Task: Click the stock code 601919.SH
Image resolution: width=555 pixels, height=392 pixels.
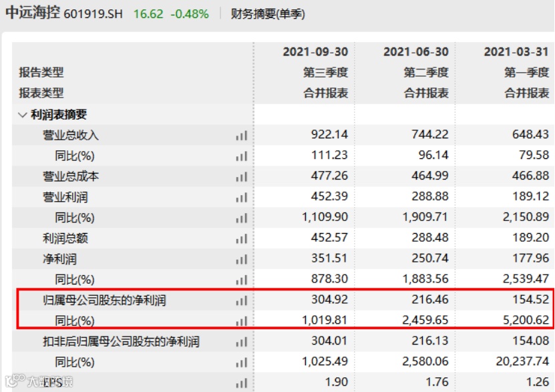Action: pyautogui.click(x=94, y=14)
